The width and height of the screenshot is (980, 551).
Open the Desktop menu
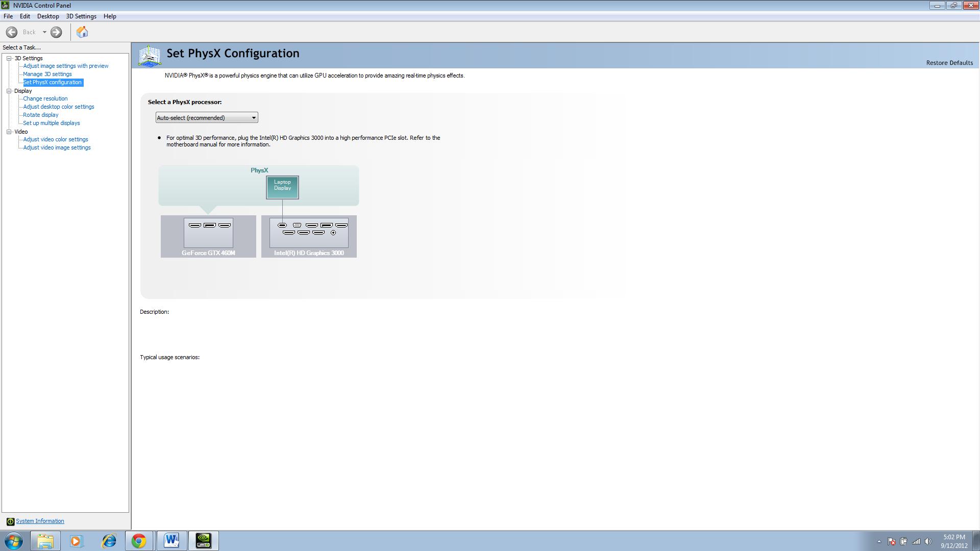[48, 16]
